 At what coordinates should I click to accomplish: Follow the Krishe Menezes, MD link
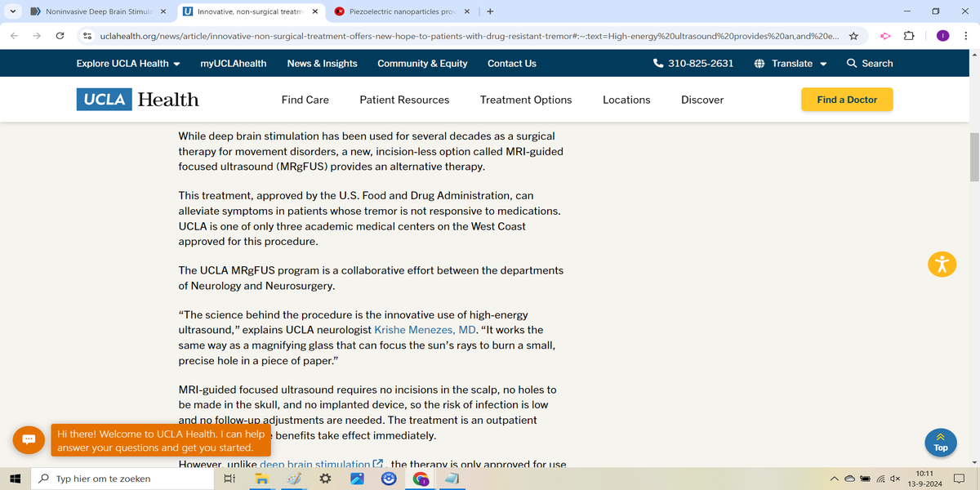pos(425,330)
